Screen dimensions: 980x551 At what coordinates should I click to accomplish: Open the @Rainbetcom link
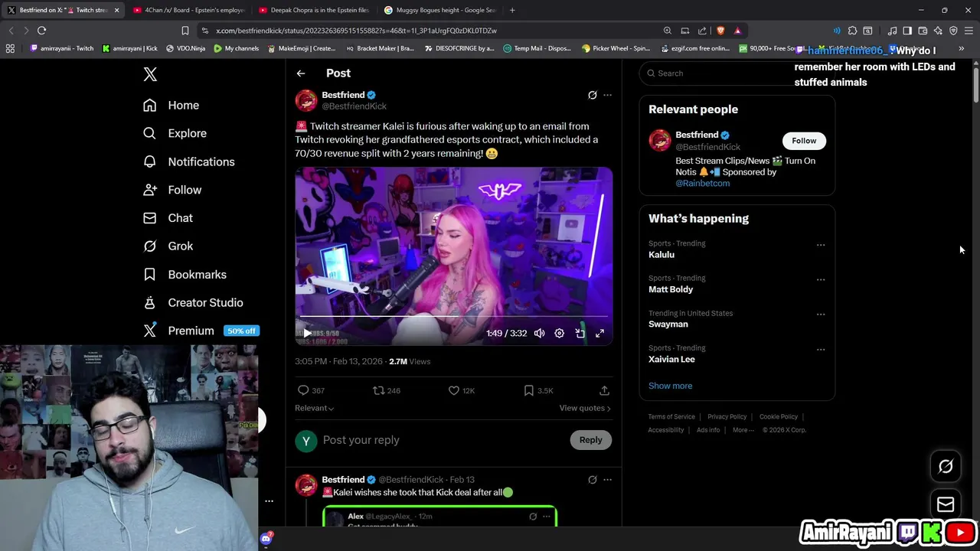[702, 183]
